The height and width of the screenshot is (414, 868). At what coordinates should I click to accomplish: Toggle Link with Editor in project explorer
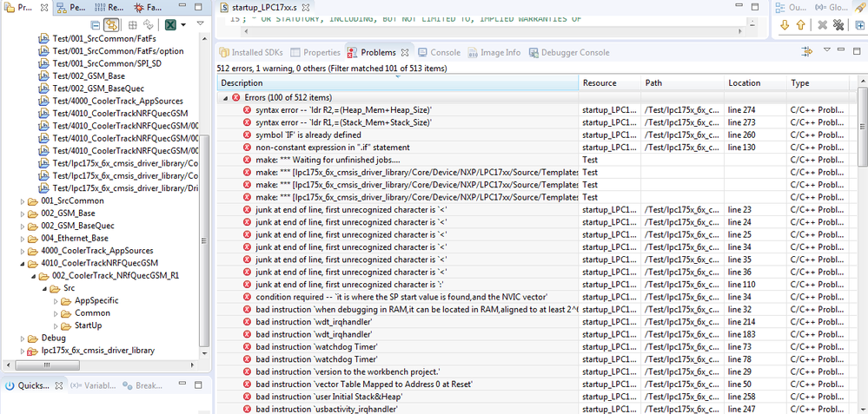[x=111, y=25]
